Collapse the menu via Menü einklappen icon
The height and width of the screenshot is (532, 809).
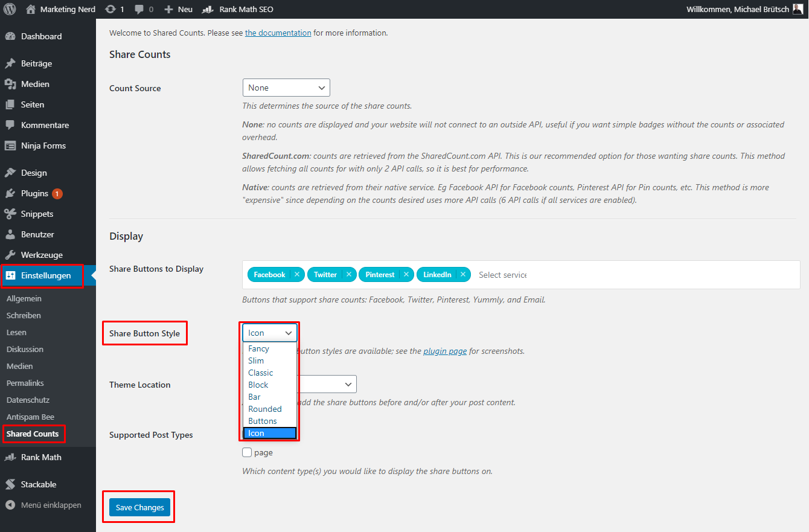pos(10,505)
